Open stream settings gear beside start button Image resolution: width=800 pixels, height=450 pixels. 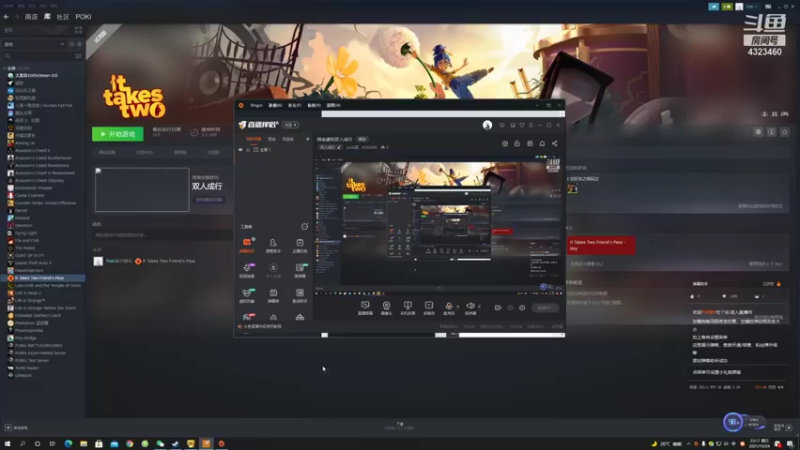pyautogui.click(x=522, y=308)
